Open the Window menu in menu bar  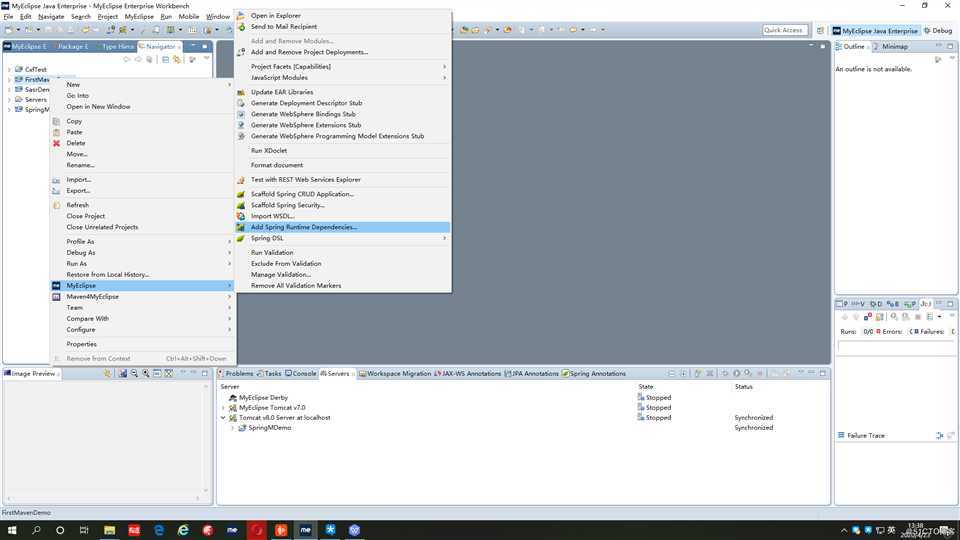(218, 17)
